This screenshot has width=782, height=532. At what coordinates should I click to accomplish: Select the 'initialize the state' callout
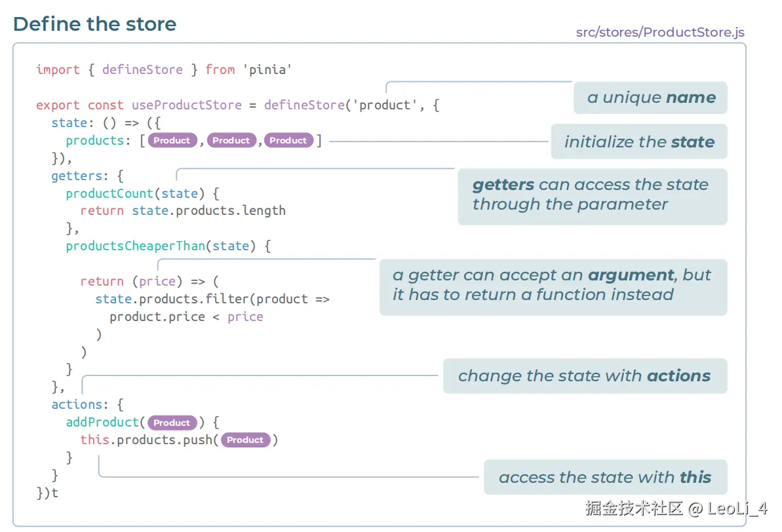pyautogui.click(x=638, y=142)
